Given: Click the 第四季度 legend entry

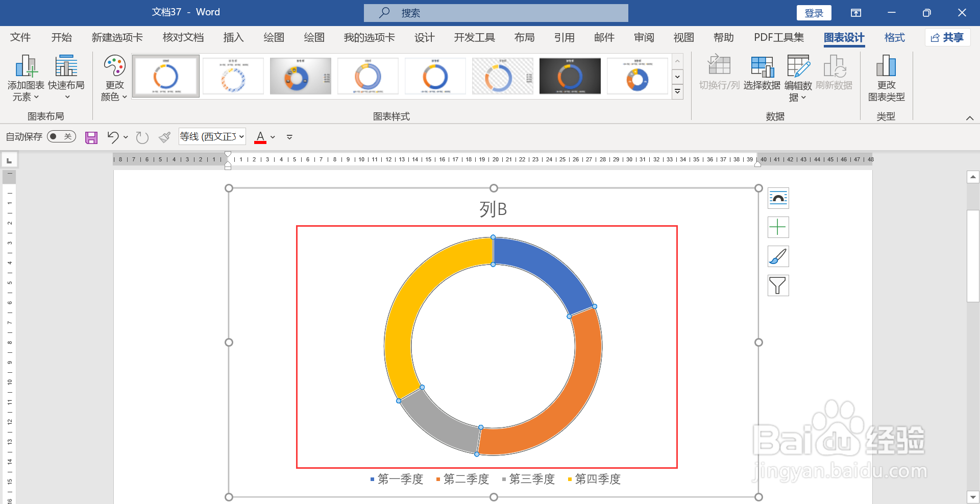Looking at the screenshot, I should pyautogui.click(x=594, y=479).
